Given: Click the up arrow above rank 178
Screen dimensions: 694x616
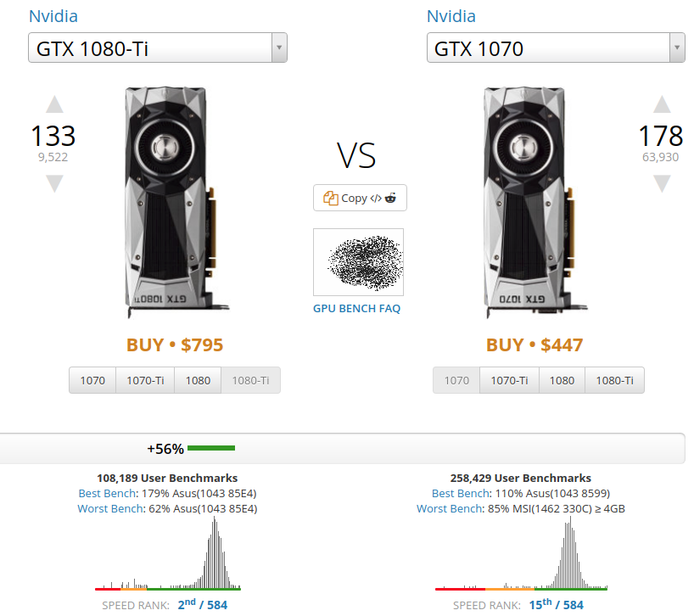Looking at the screenshot, I should tap(662, 104).
